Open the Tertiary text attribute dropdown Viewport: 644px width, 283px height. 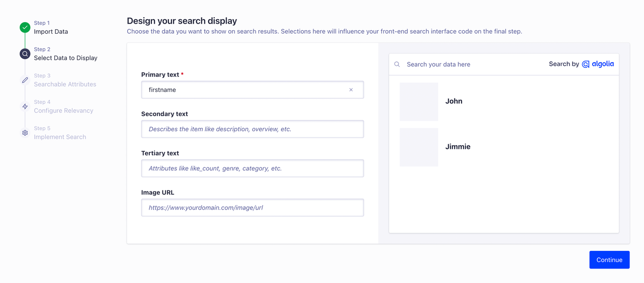coord(252,168)
